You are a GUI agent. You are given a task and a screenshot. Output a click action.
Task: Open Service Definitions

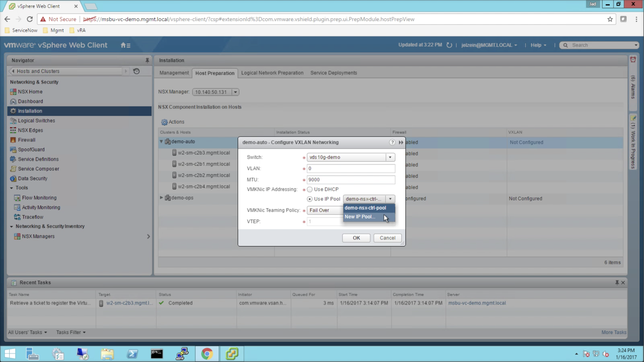coord(38,159)
